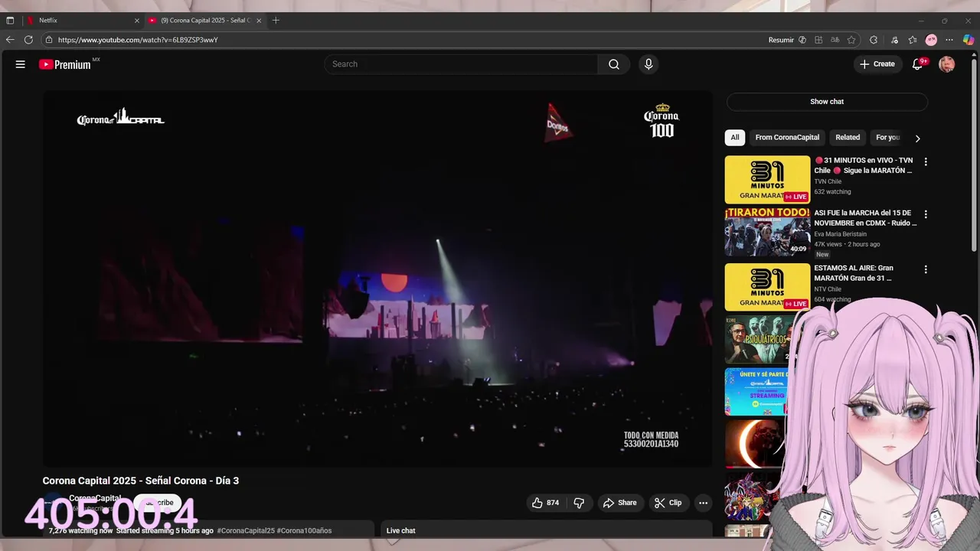Add this page to favorites star
The height and width of the screenshot is (551, 980).
pos(851,40)
